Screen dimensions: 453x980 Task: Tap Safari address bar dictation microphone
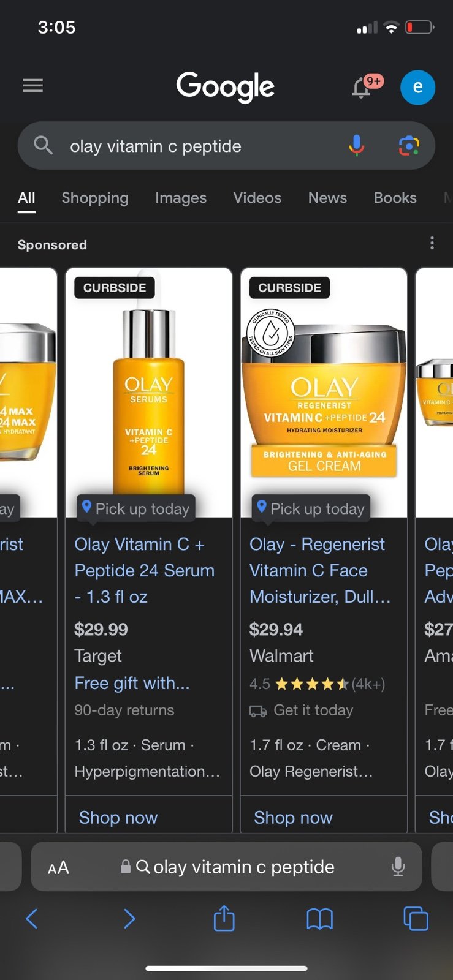click(398, 867)
